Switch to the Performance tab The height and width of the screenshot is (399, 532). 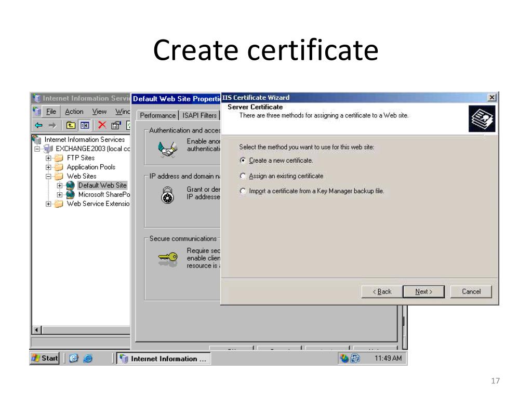point(158,115)
